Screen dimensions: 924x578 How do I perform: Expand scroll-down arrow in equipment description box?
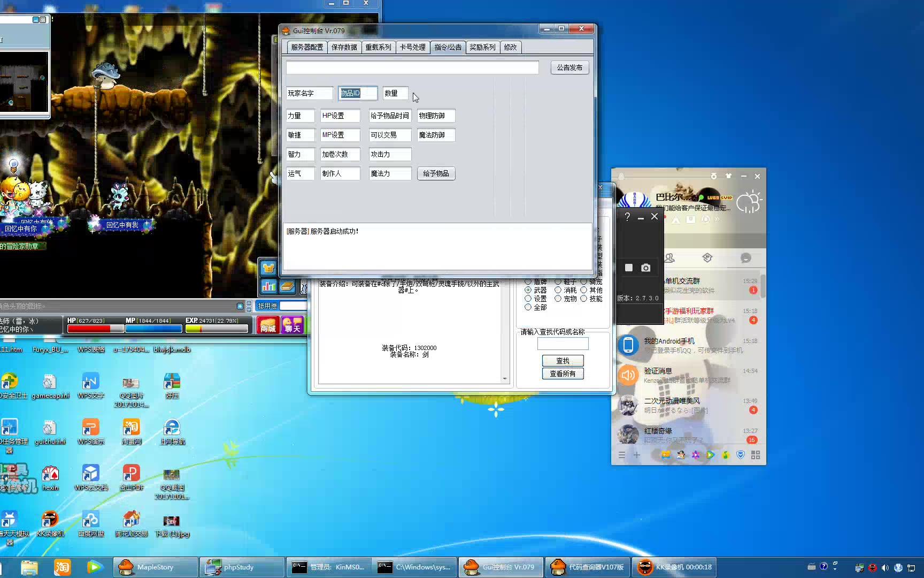pyautogui.click(x=505, y=378)
